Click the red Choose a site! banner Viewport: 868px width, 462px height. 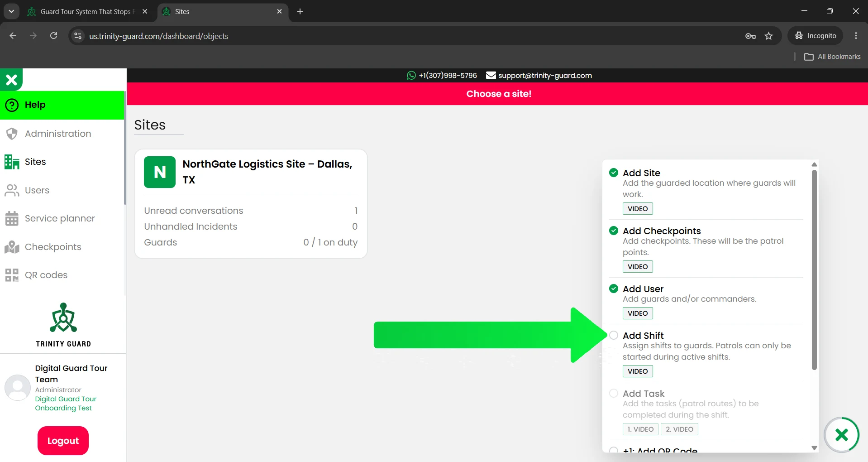click(x=497, y=94)
